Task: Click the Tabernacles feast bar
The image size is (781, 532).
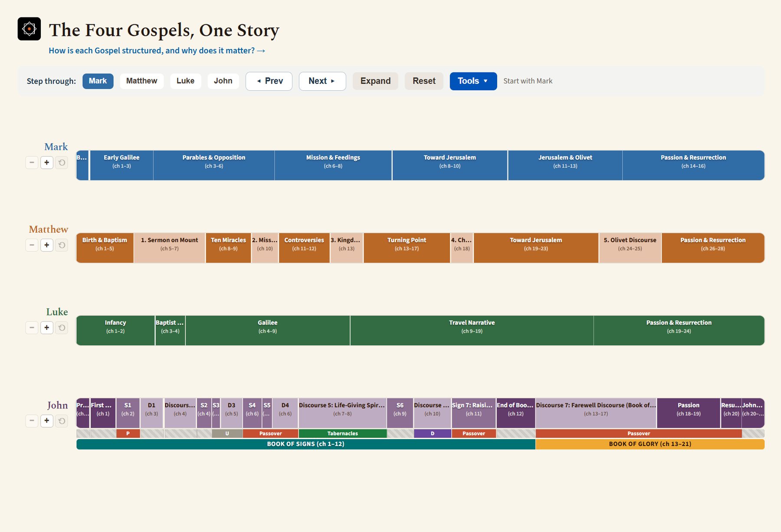Action: tap(343, 433)
